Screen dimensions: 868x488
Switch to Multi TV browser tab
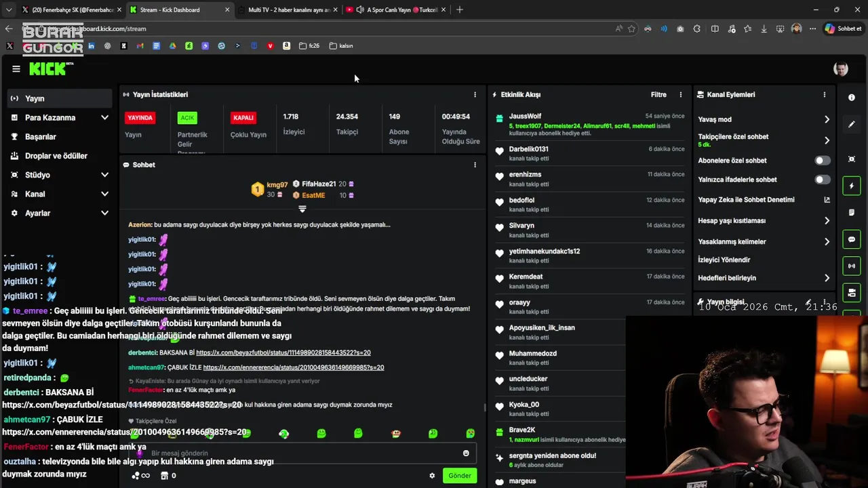[288, 9]
